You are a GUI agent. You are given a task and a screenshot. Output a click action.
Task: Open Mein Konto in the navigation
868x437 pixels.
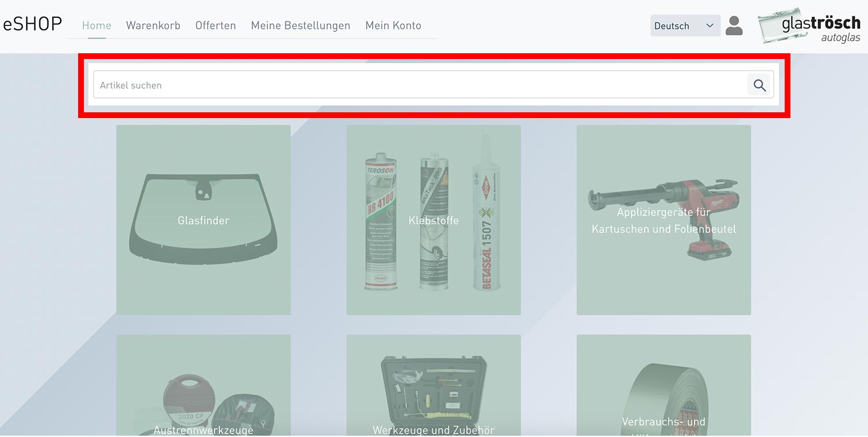393,25
